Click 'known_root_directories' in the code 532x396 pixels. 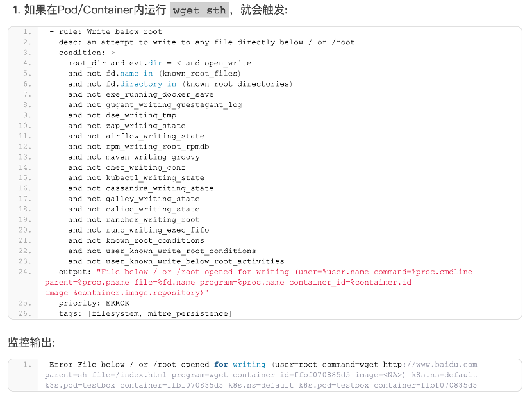237,84
